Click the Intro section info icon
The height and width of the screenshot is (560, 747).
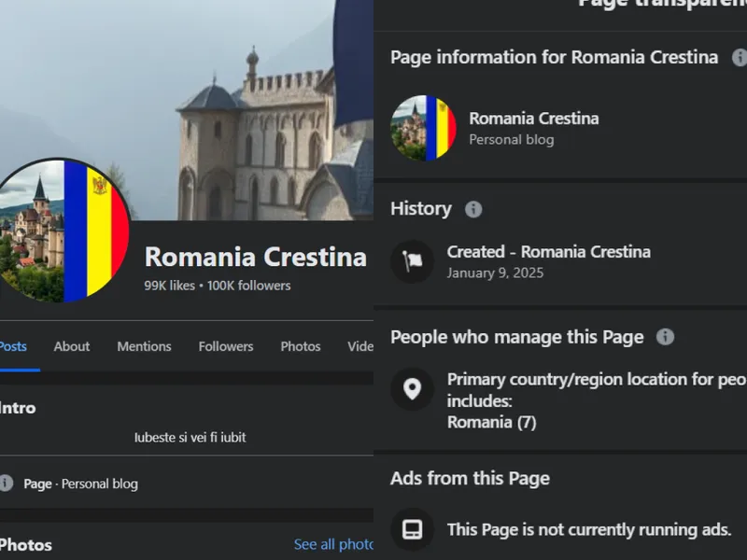pyautogui.click(x=7, y=483)
